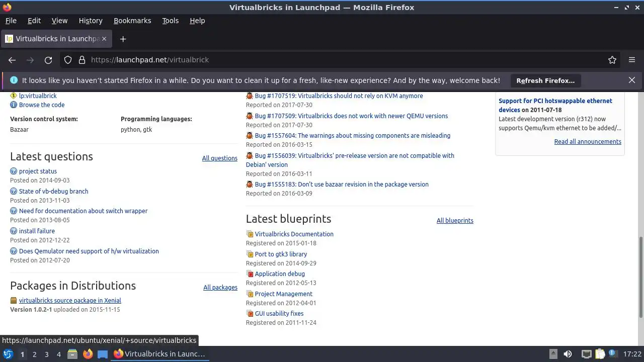Screen dimensions: 644x362
Task: Go back to previous page
Action: [x=12, y=60]
